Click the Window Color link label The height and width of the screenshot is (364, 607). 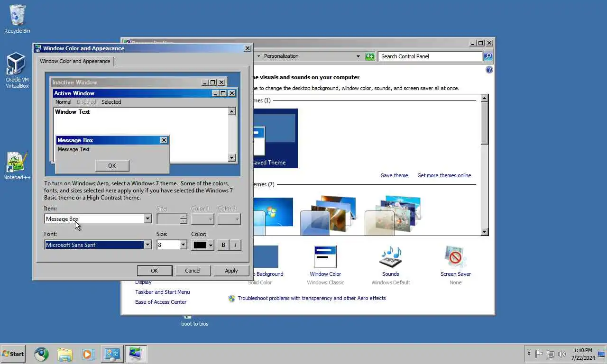click(x=325, y=274)
